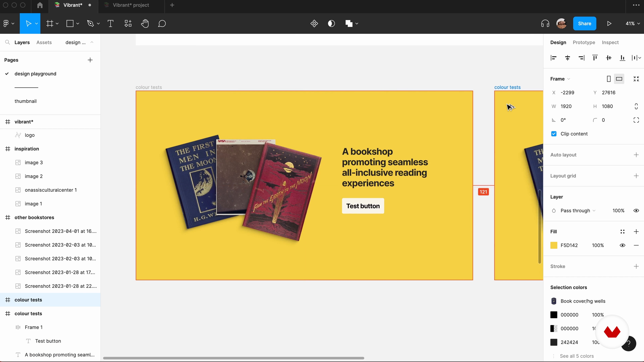Start audio conversation via headphones icon
644x362 pixels.
pyautogui.click(x=545, y=23)
